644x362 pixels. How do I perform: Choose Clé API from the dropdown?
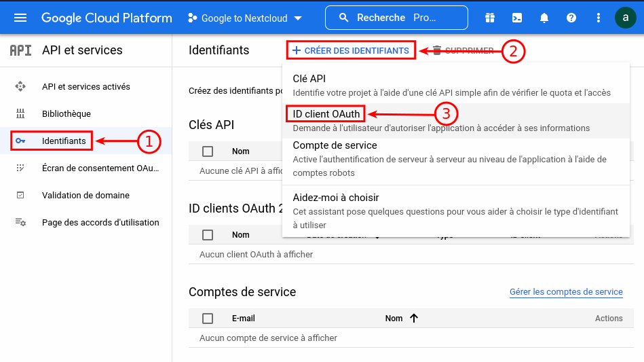pos(456,85)
